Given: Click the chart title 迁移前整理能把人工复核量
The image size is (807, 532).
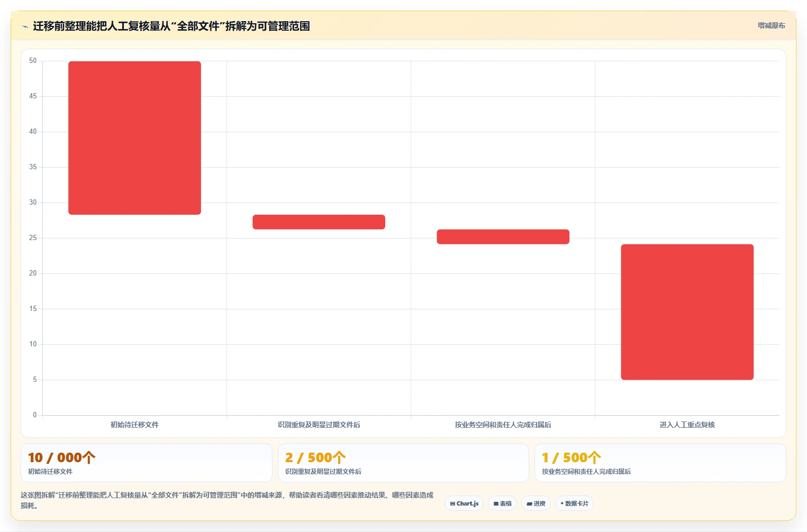Looking at the screenshot, I should [x=171, y=26].
